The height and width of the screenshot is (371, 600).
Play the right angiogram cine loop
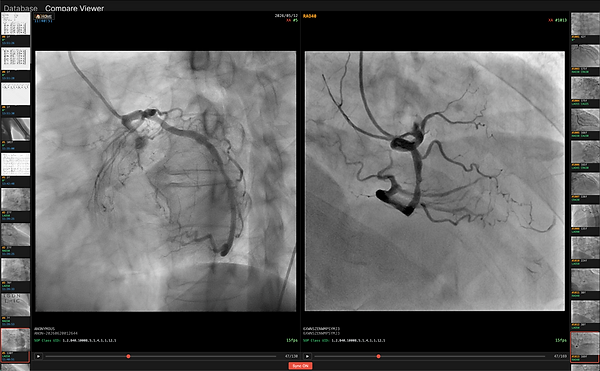[307, 356]
